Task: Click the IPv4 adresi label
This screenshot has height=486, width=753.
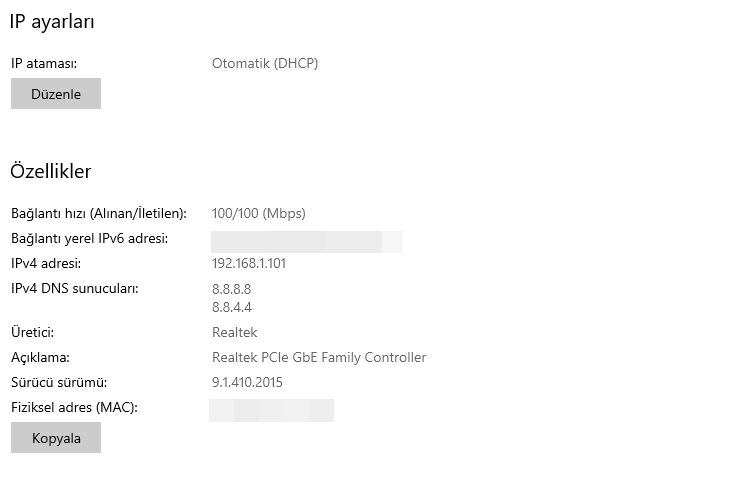Action: pos(45,264)
